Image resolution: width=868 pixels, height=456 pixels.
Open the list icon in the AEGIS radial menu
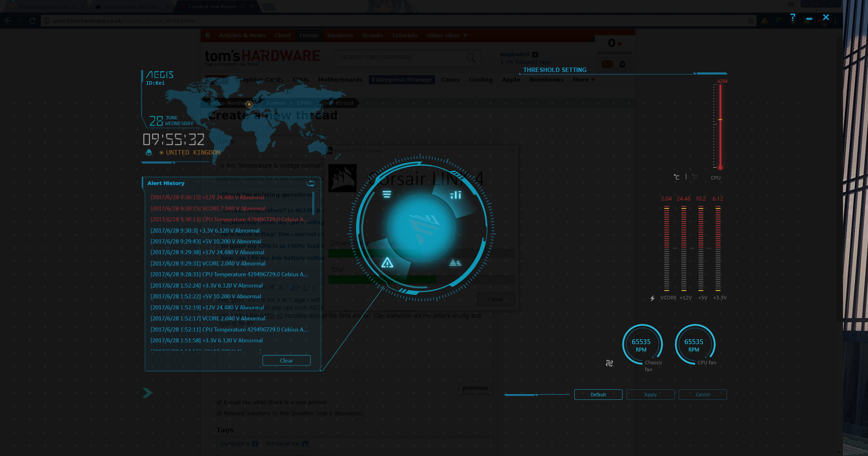[x=387, y=194]
